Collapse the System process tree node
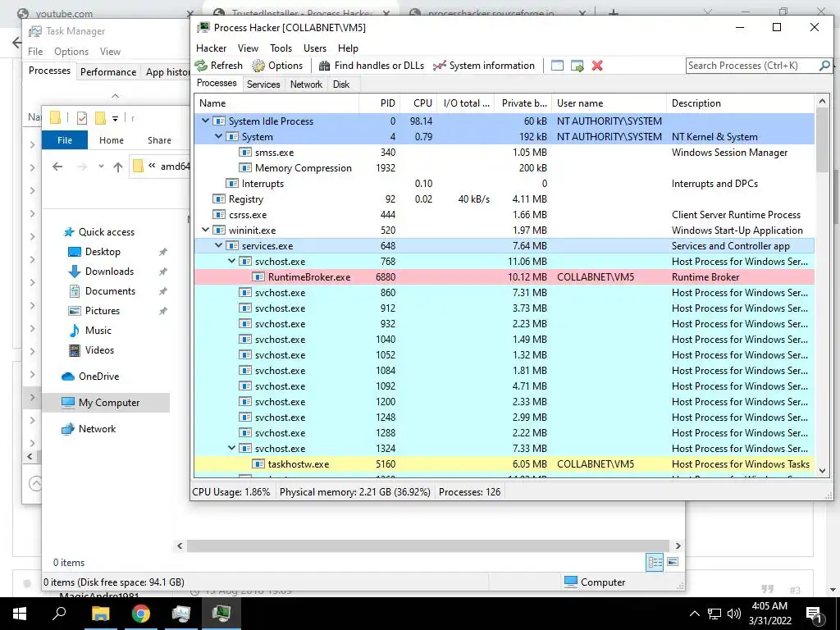Screen dimensions: 840x630 218,137
